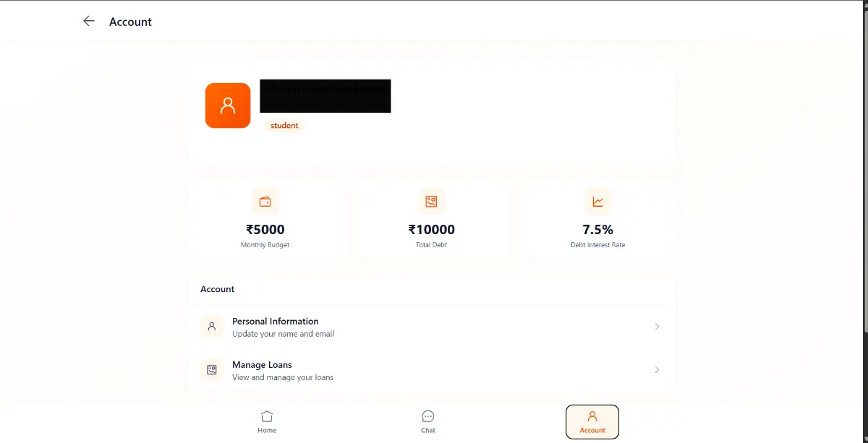Select the chart icon above Debt Interest Rate
Image resolution: width=868 pixels, height=443 pixels.
[597, 202]
